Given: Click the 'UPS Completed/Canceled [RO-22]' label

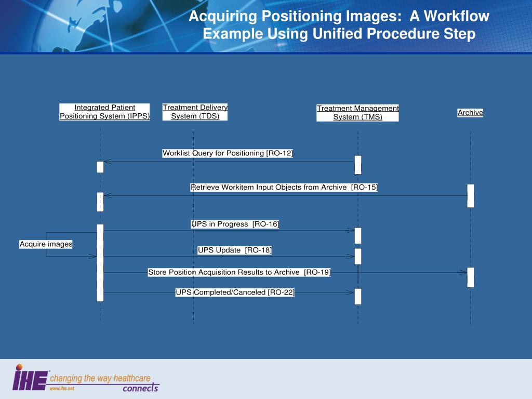Looking at the screenshot, I should point(235,292).
